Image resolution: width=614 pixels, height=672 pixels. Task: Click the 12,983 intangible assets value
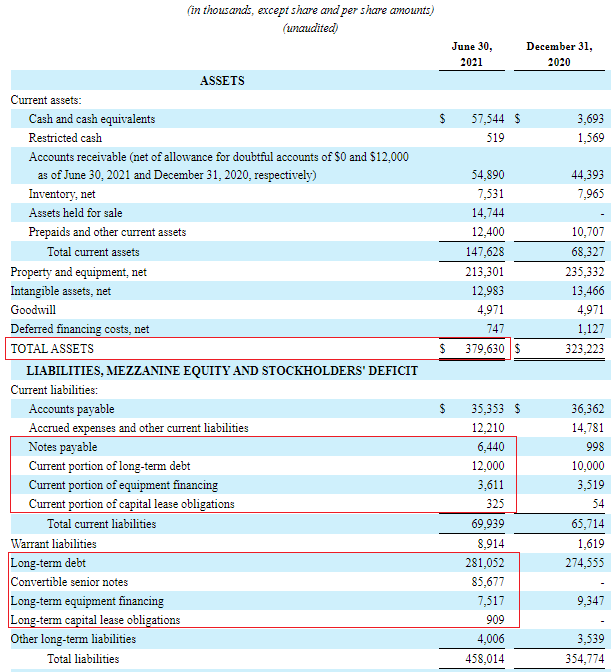[x=488, y=291]
